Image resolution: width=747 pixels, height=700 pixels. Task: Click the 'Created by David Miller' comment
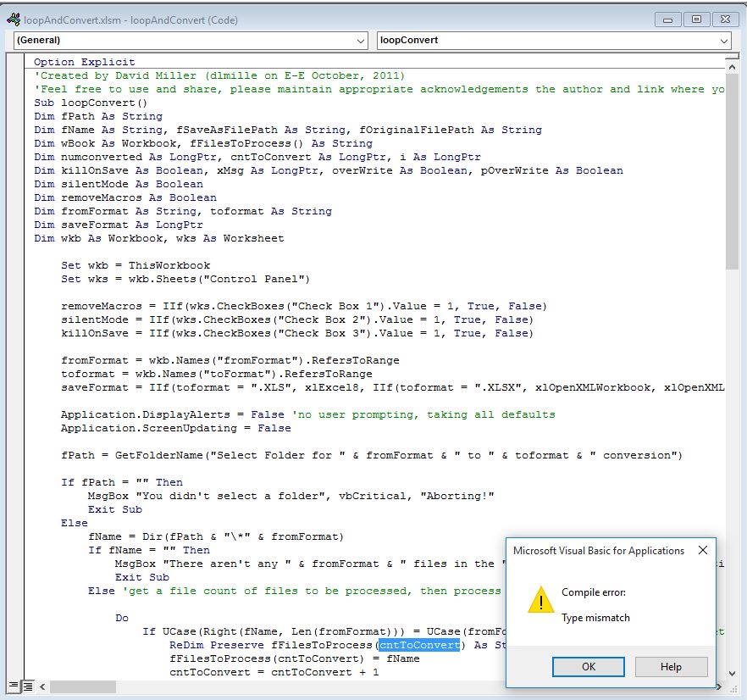pos(219,75)
